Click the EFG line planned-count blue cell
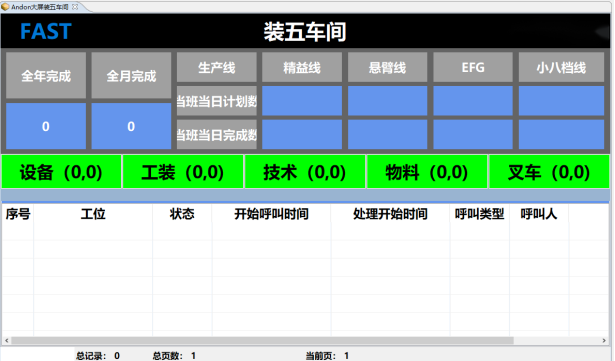The image size is (615, 361). 473,101
